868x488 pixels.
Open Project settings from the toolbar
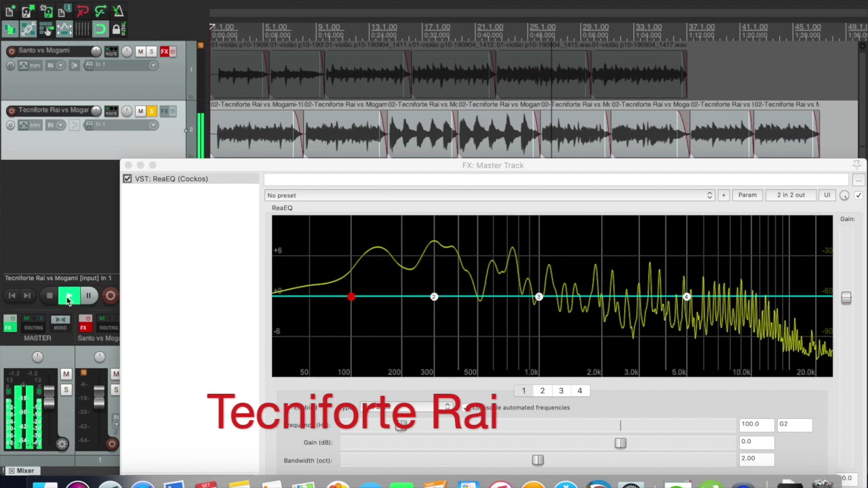point(64,12)
